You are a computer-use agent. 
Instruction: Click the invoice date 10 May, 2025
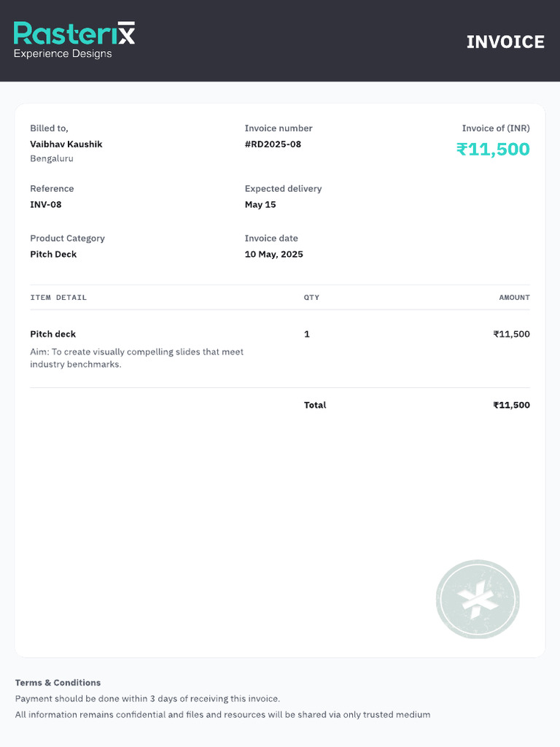273,255
